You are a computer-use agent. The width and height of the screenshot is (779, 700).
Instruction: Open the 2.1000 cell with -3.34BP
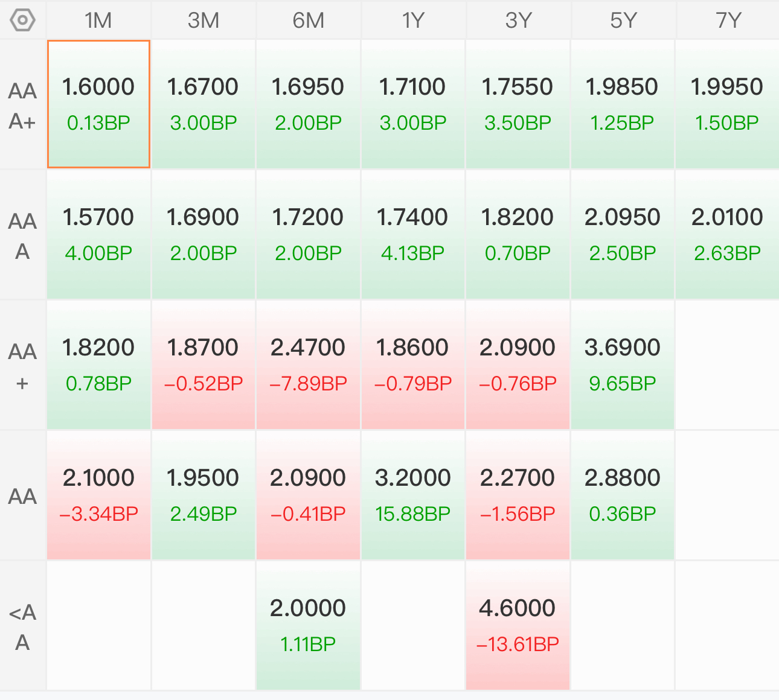98,495
